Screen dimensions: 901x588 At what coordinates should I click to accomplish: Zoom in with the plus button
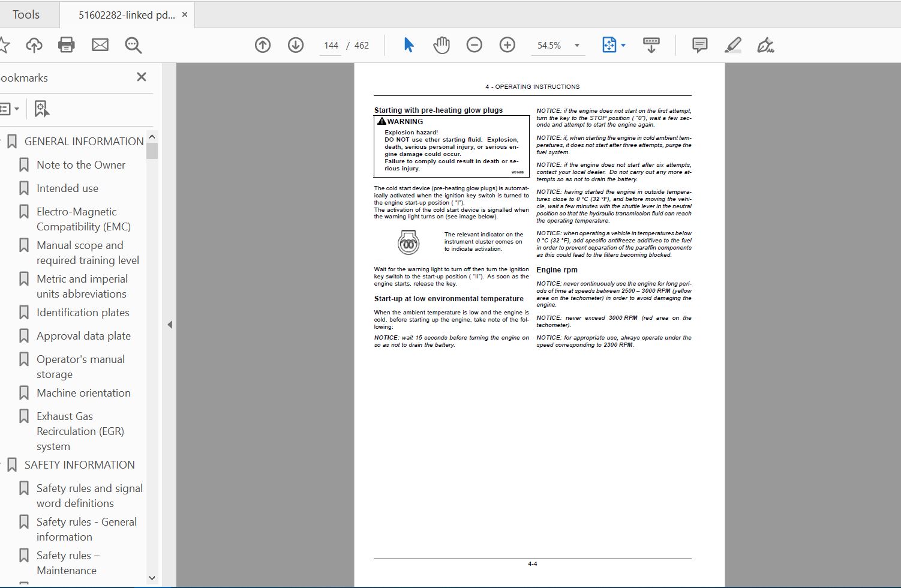[x=507, y=45]
